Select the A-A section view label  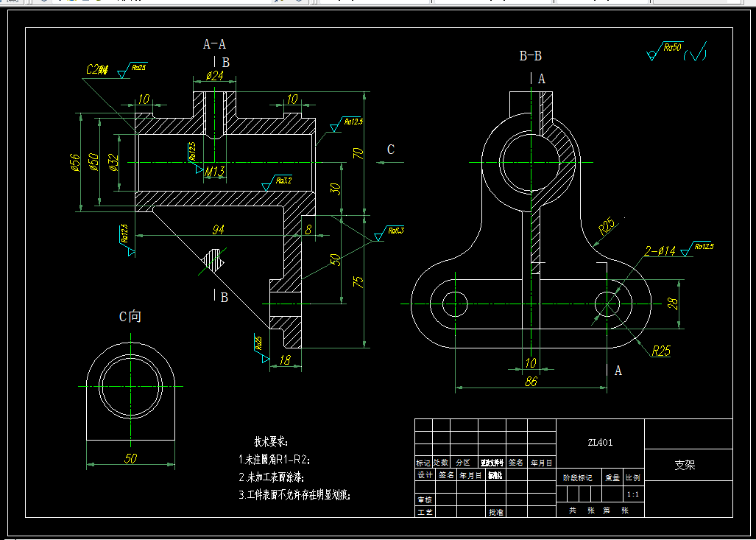(213, 43)
